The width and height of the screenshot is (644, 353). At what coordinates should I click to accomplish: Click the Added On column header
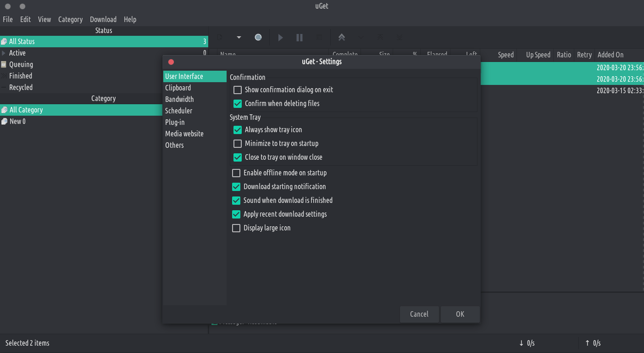pos(619,55)
